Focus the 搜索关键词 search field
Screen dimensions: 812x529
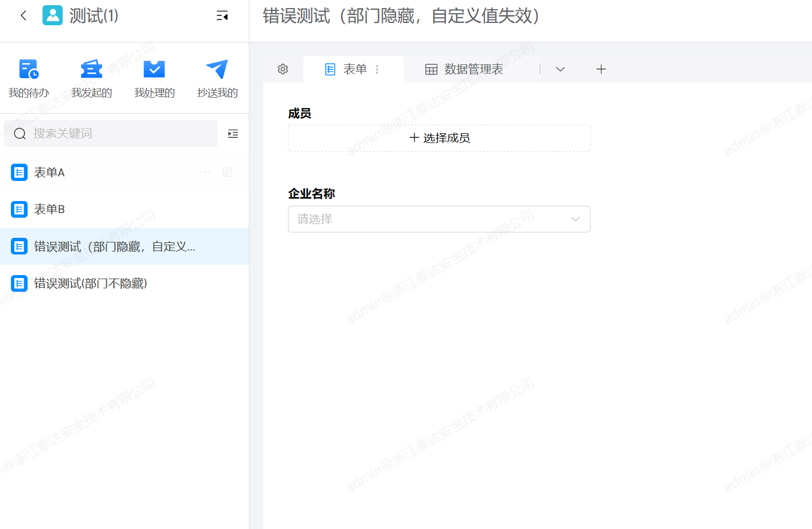pyautogui.click(x=111, y=134)
